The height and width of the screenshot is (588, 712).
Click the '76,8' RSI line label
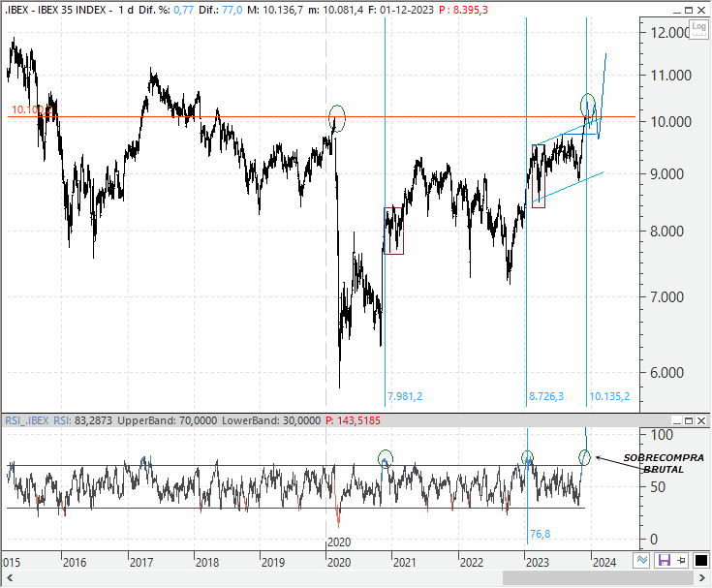pos(541,534)
